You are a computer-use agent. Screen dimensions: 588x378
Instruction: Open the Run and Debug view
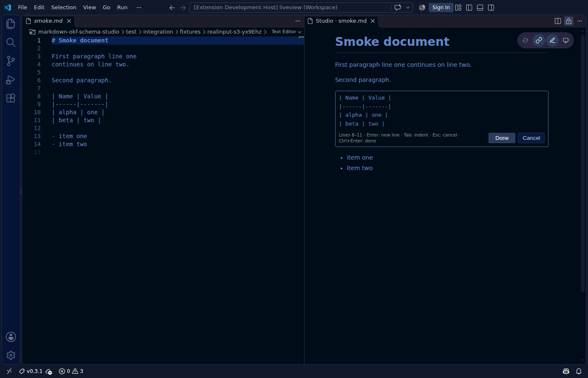coord(11,80)
